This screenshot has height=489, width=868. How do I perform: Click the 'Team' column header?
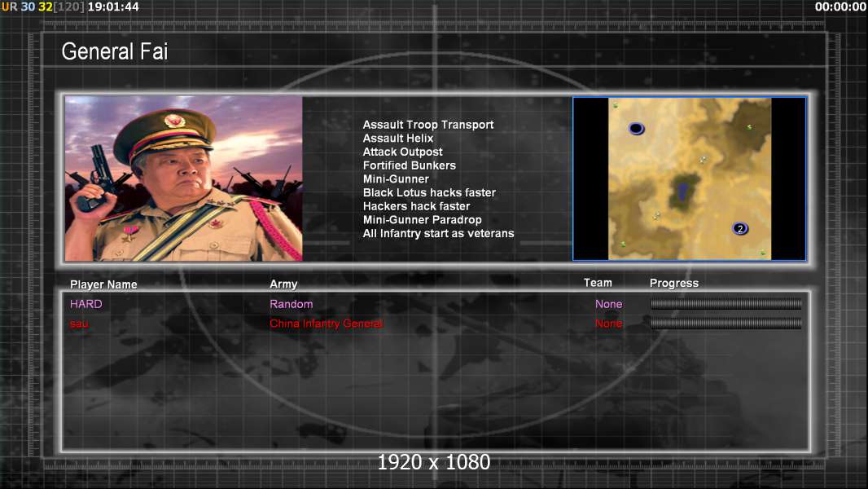598,283
